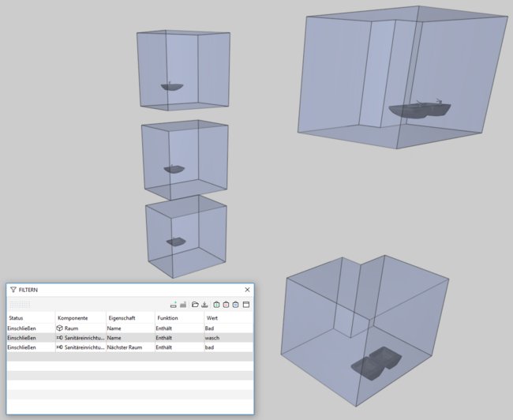513x420 pixels.
Task: Select washbasin in the middle small room
Action: 174,169
